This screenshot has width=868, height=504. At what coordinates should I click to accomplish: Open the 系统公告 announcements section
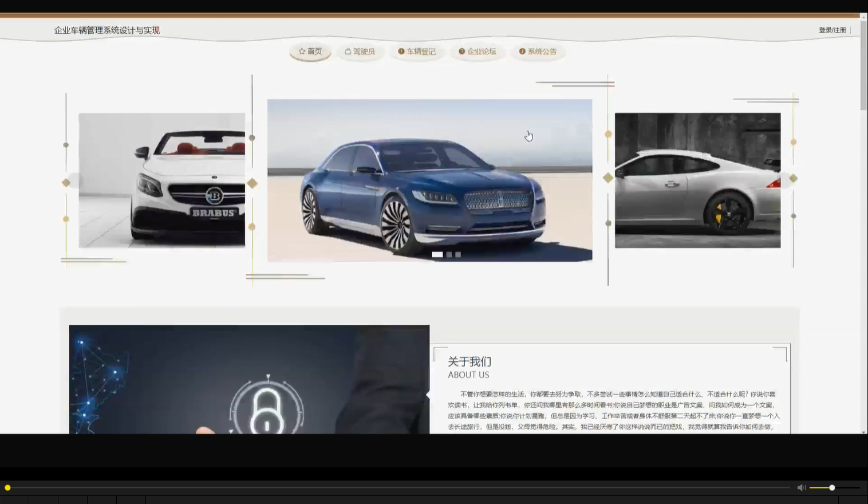pyautogui.click(x=538, y=51)
